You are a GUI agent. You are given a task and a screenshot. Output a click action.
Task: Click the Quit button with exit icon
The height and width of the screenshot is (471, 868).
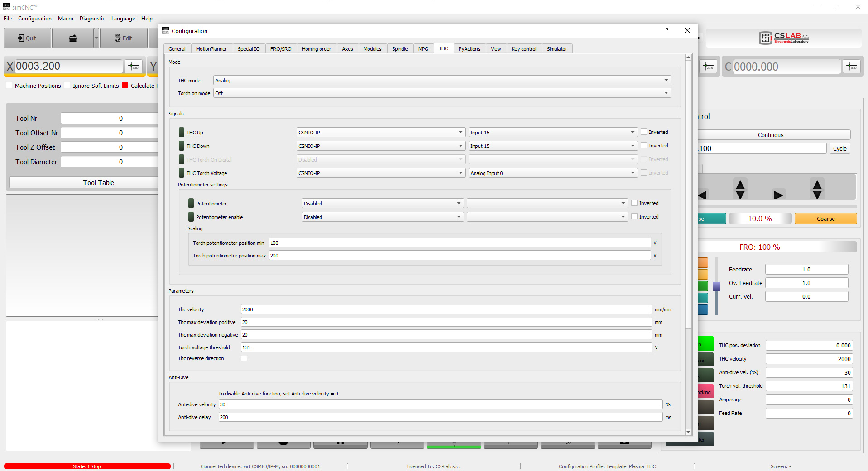tap(27, 38)
